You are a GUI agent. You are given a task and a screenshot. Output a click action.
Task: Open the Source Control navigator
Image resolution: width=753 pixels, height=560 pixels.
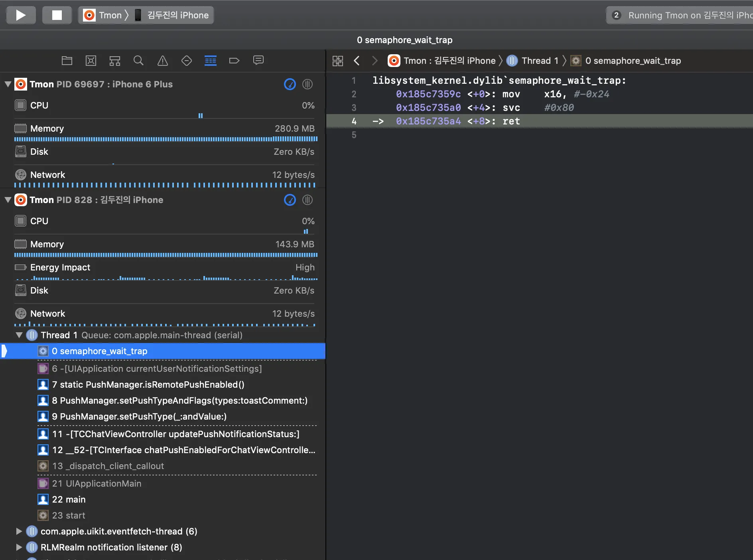(x=91, y=61)
